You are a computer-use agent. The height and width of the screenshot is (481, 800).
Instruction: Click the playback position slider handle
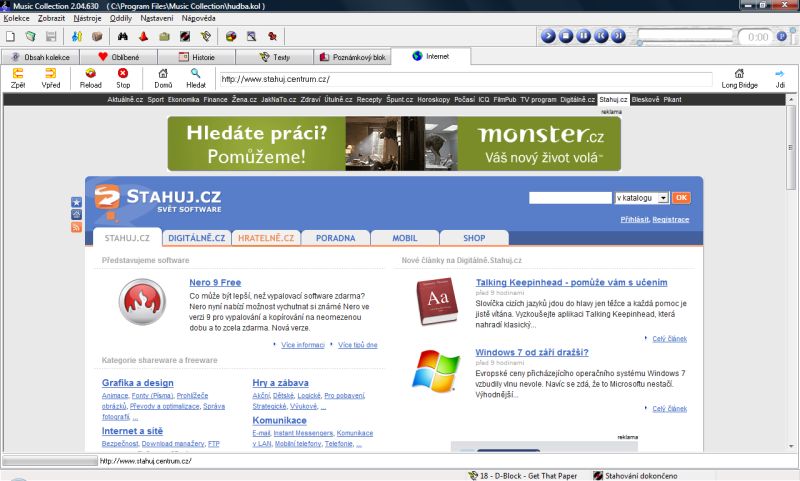pyautogui.click(x=639, y=42)
